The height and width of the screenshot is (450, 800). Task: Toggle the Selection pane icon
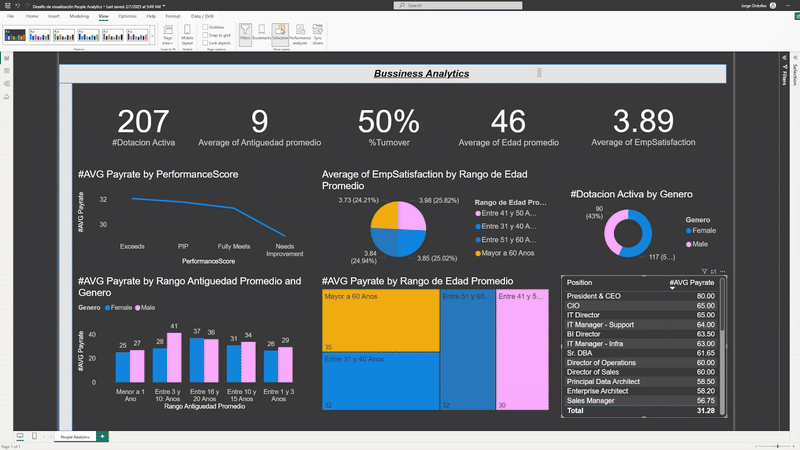[280, 36]
